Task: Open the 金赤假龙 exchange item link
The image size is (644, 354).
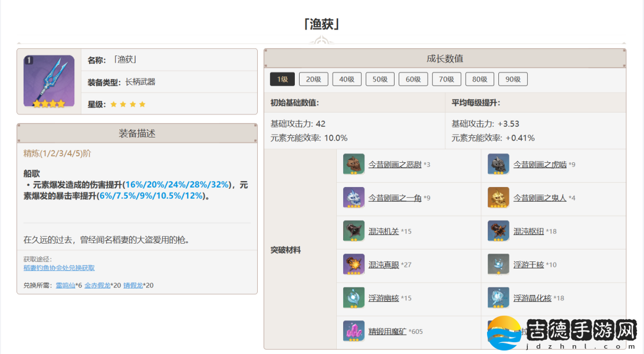Action: pos(97,286)
